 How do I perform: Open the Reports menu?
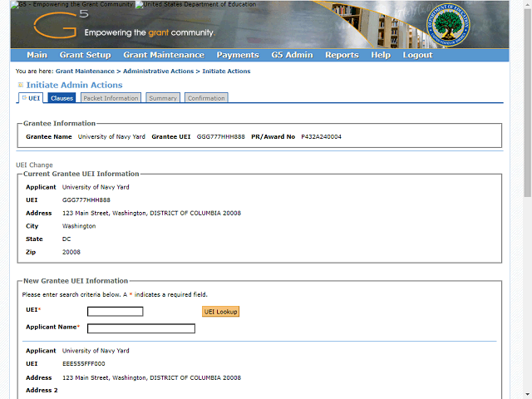(342, 55)
